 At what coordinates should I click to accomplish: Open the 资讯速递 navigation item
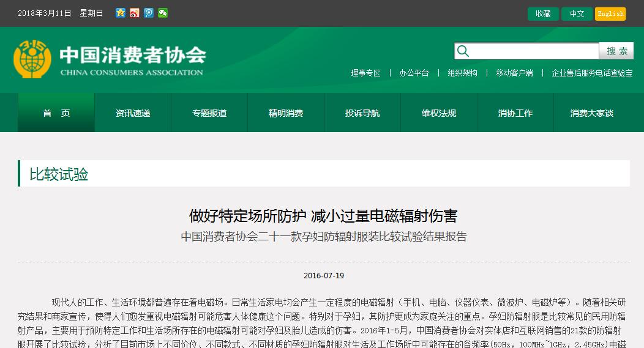click(x=133, y=113)
